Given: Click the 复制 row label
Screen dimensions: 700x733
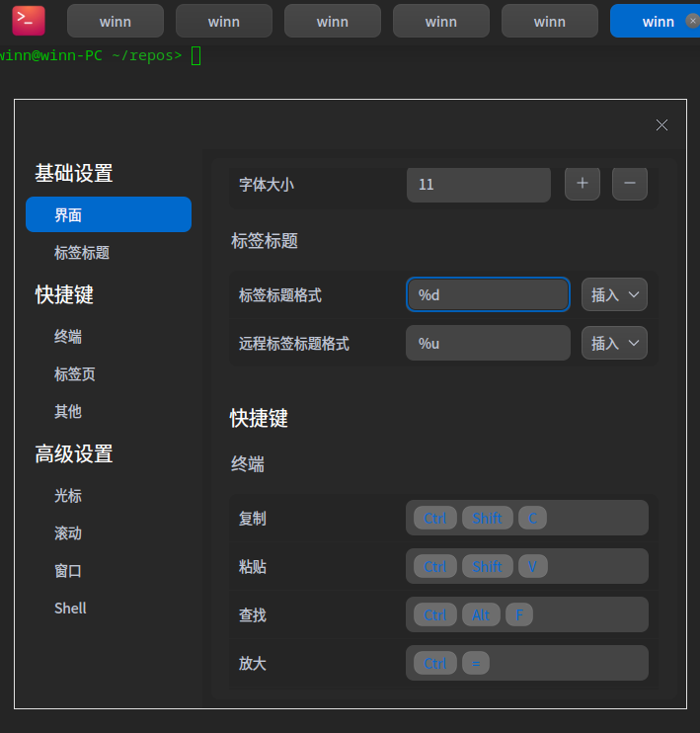Looking at the screenshot, I should pyautogui.click(x=253, y=519).
